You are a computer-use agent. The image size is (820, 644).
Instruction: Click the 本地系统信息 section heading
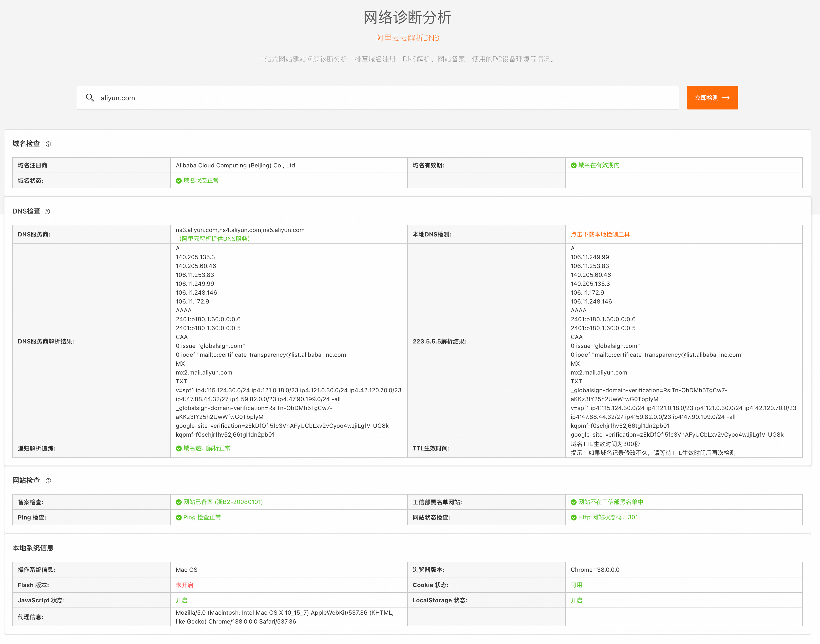click(33, 548)
